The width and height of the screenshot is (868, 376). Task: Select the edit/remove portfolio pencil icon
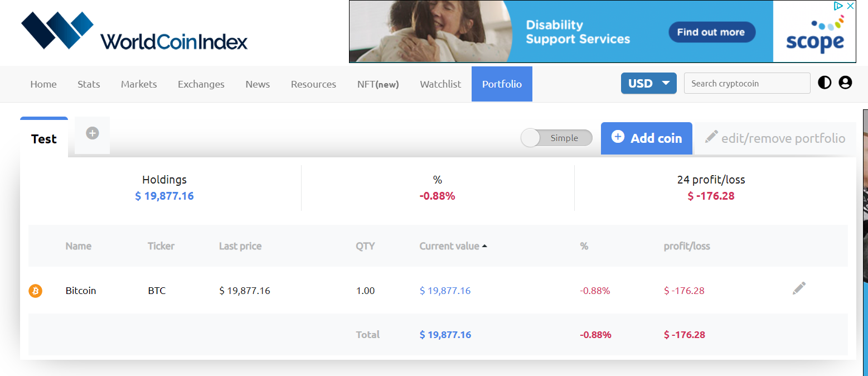click(711, 137)
